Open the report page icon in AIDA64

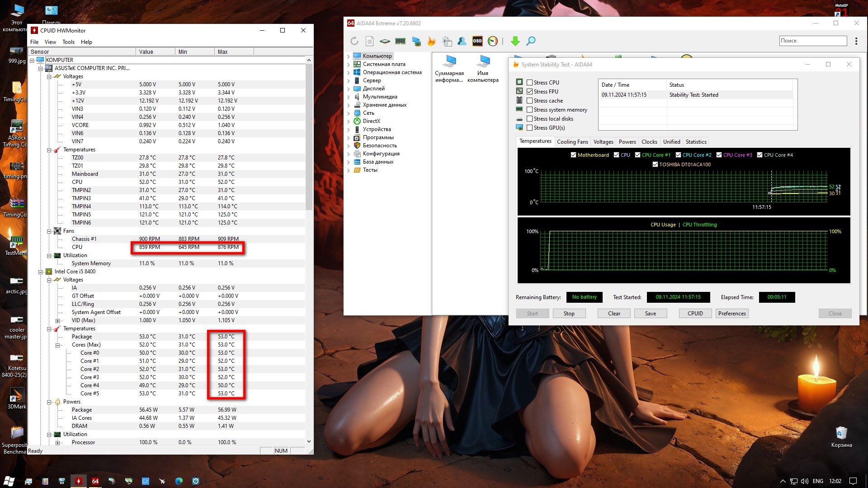point(369,41)
